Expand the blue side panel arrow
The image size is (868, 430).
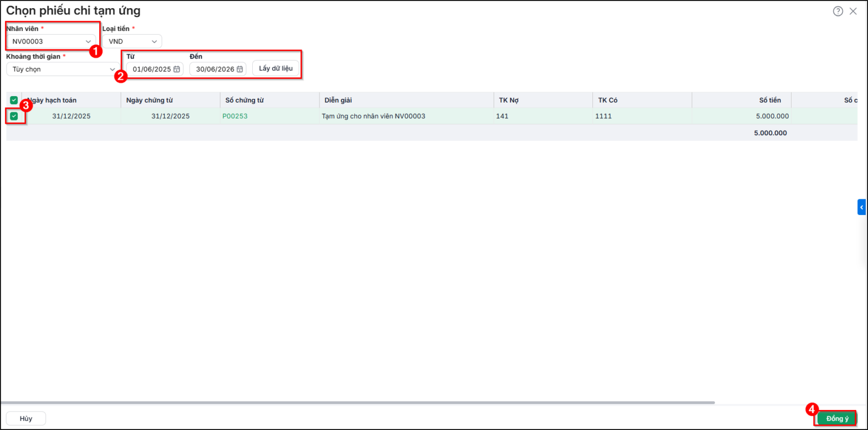pyautogui.click(x=861, y=207)
